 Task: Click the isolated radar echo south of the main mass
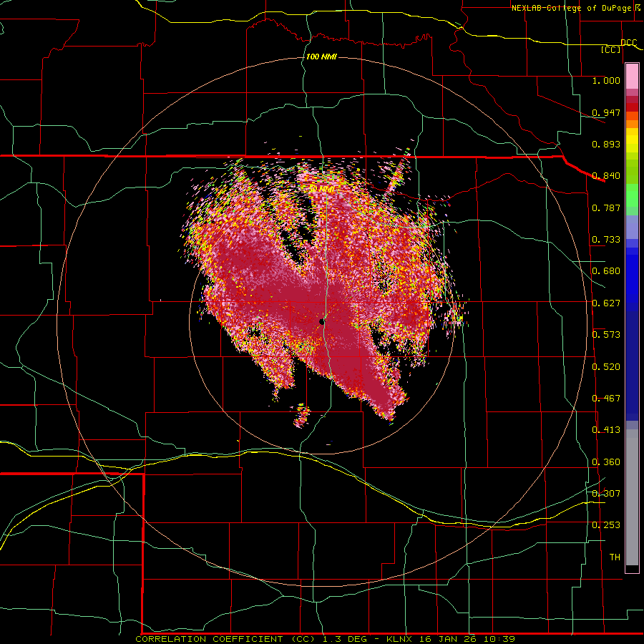tap(301, 416)
